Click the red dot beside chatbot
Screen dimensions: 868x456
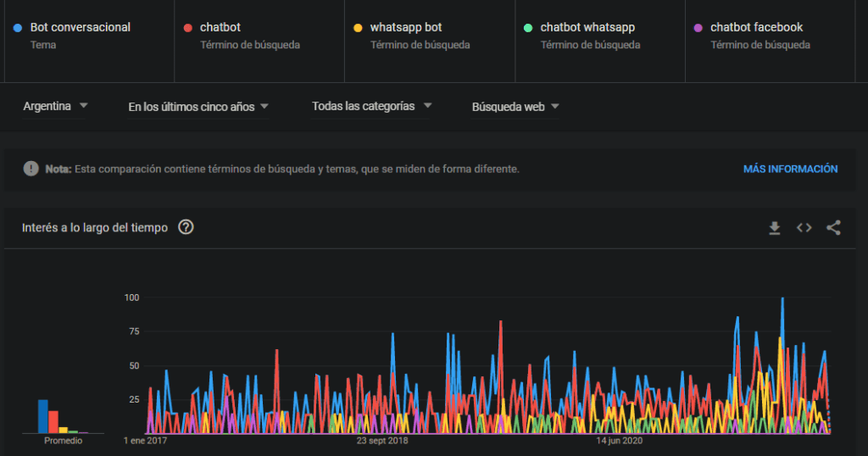click(x=187, y=28)
